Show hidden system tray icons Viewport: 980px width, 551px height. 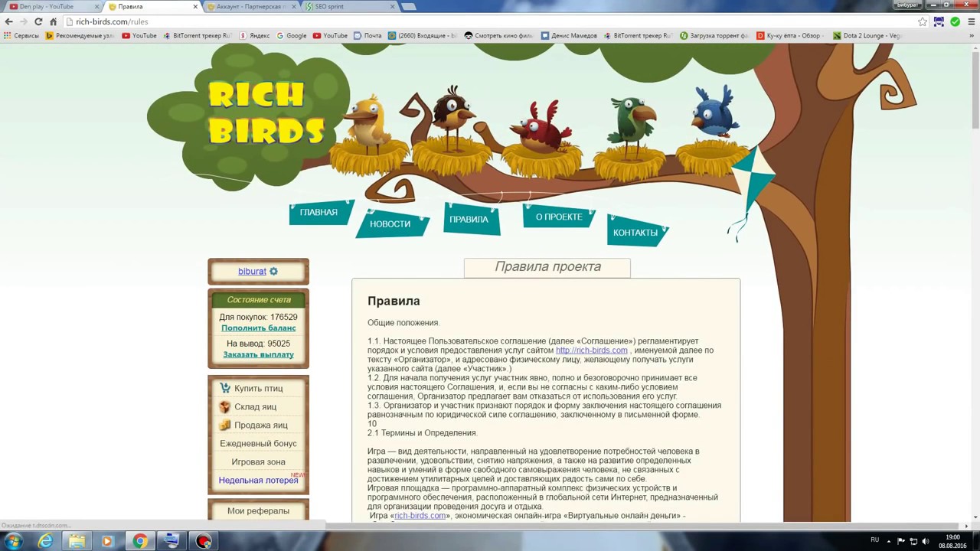[890, 541]
